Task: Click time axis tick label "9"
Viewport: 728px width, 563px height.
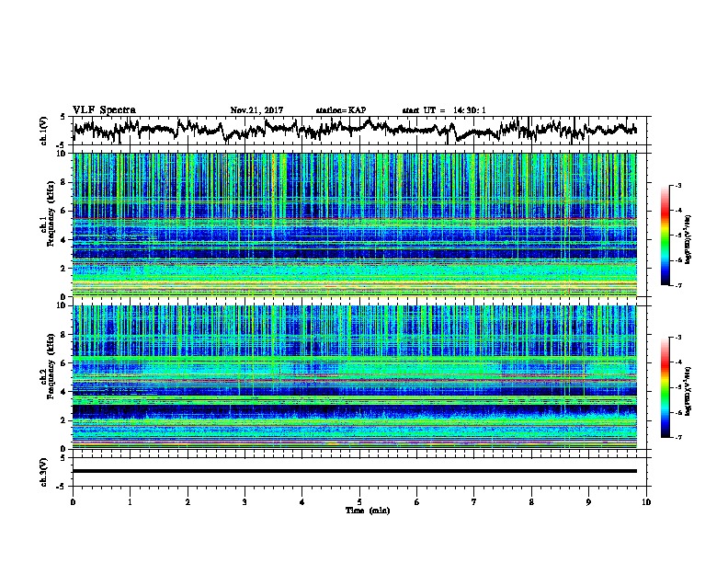Action: [588, 502]
